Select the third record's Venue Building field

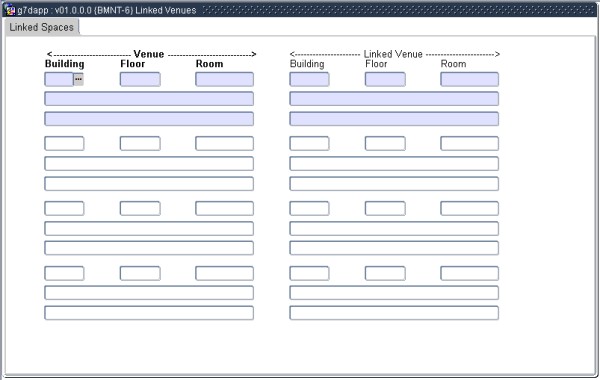click(x=64, y=209)
